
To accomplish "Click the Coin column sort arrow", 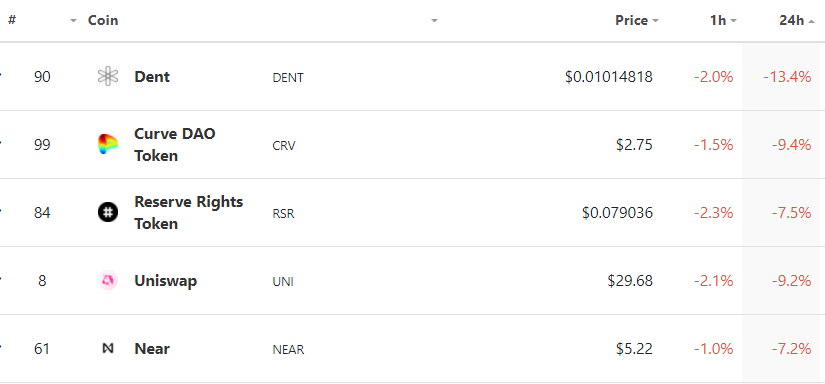I will point(434,21).
